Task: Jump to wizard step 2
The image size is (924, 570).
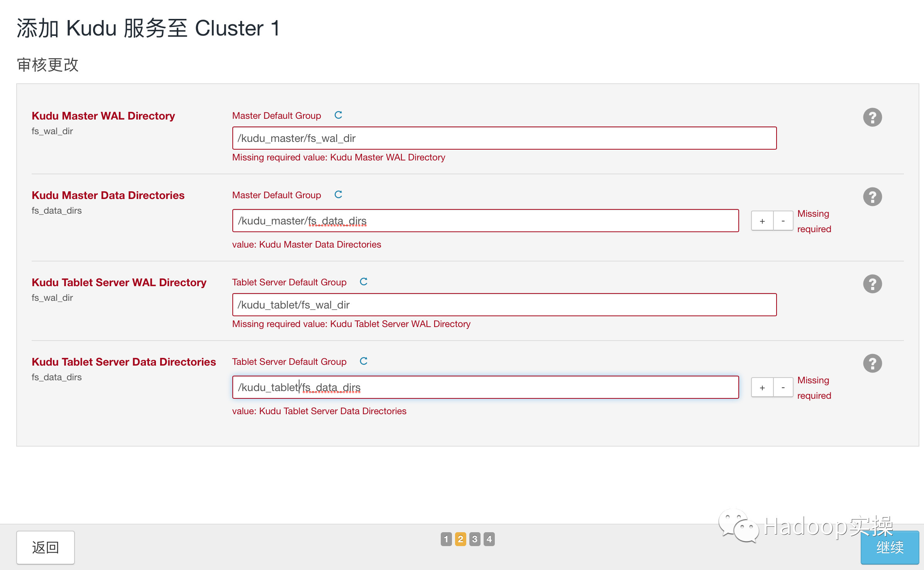Action: click(460, 539)
